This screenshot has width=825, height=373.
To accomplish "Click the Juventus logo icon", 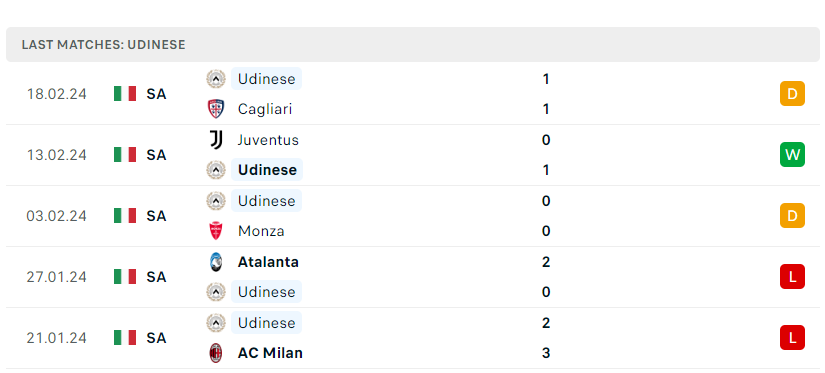I will click(216, 140).
